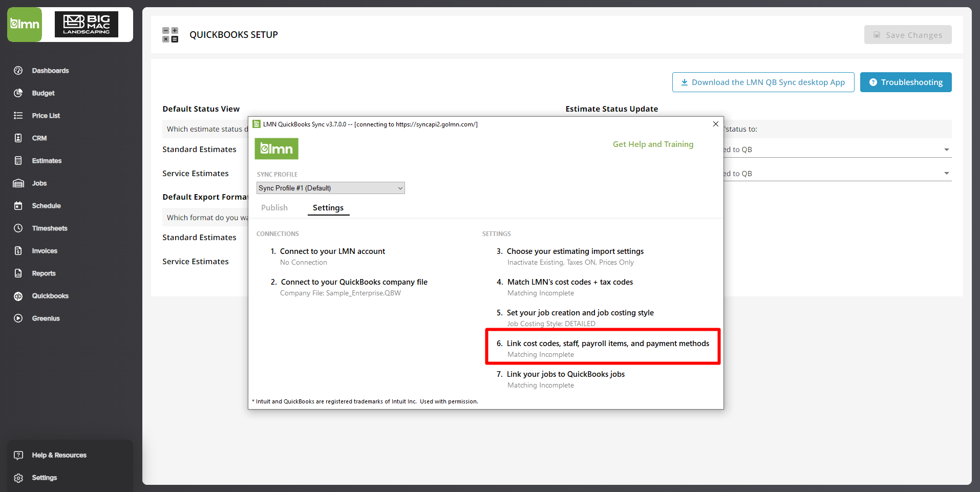This screenshot has width=980, height=492.
Task: Open the Dashboards sidebar icon
Action: tap(18, 71)
